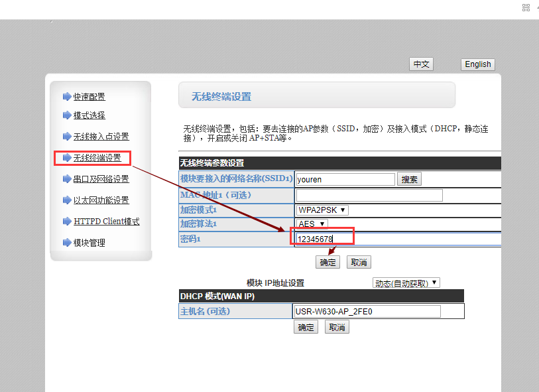Open the WPA2PSK encryption mode dropdown

tap(322, 210)
